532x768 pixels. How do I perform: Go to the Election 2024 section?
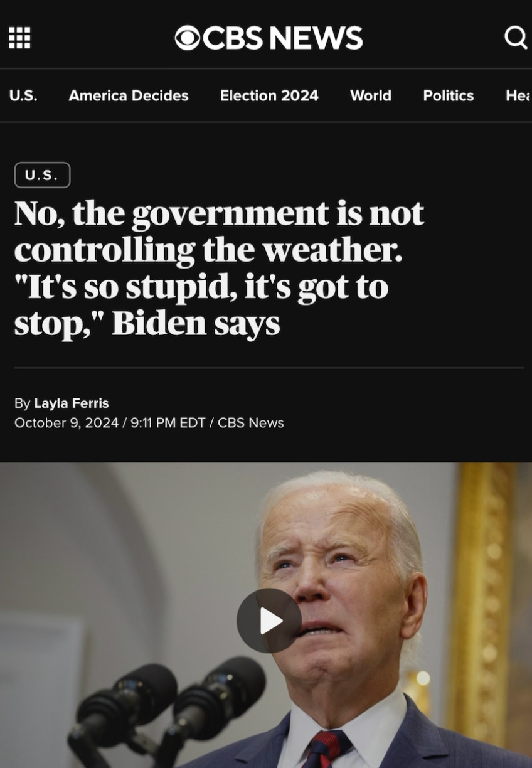[269, 95]
